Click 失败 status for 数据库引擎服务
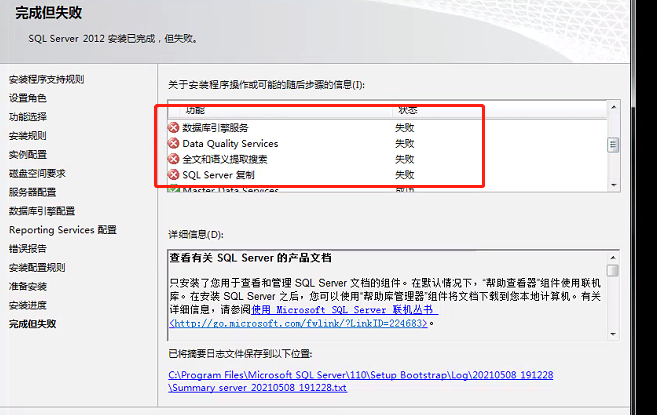Screen dimensions: 657x415 click(404, 127)
